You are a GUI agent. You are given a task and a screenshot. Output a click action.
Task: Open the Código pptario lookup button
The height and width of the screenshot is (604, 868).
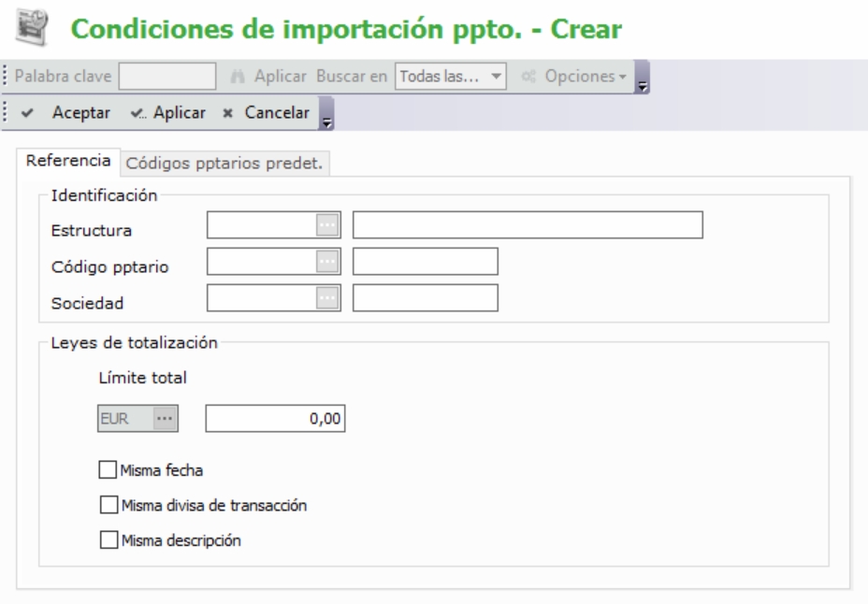pyautogui.click(x=326, y=262)
